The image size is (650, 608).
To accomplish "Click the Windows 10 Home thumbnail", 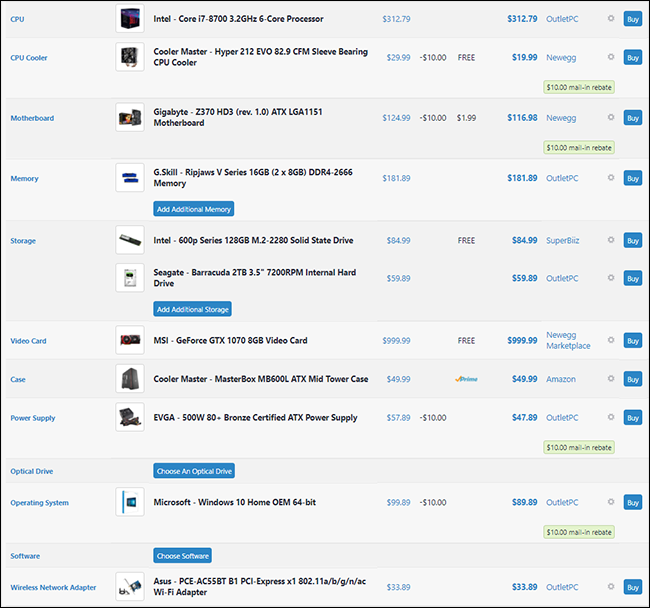I will click(130, 501).
